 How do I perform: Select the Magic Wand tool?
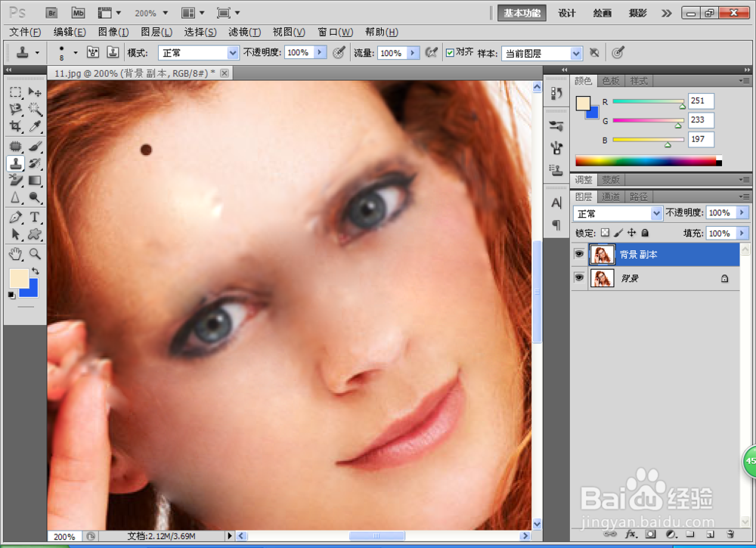[34, 109]
